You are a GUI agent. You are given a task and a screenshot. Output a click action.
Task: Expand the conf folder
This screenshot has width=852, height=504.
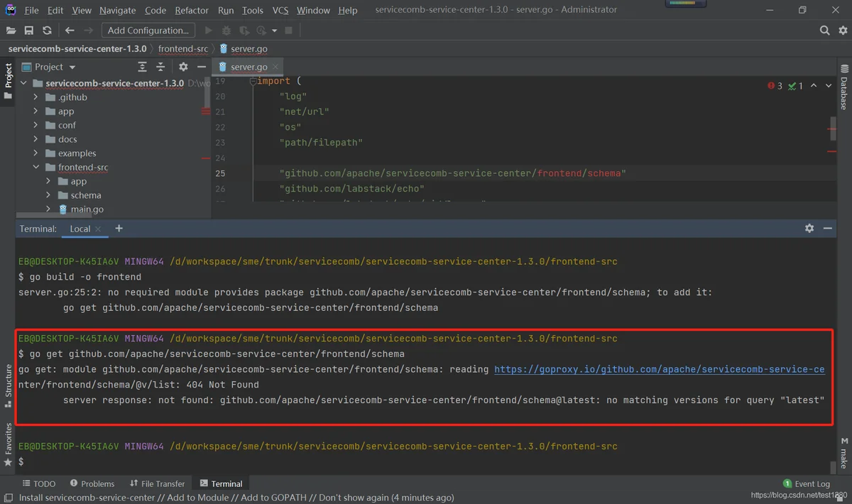coord(35,125)
